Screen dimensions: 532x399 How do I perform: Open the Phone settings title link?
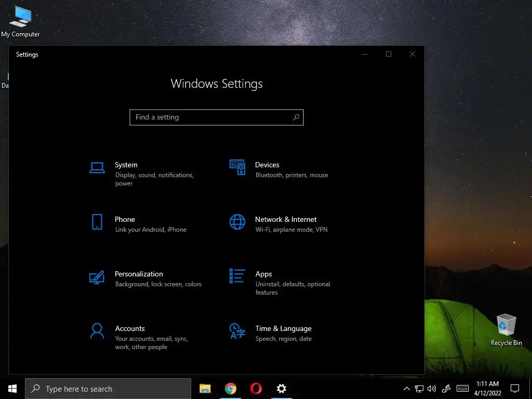pos(125,220)
